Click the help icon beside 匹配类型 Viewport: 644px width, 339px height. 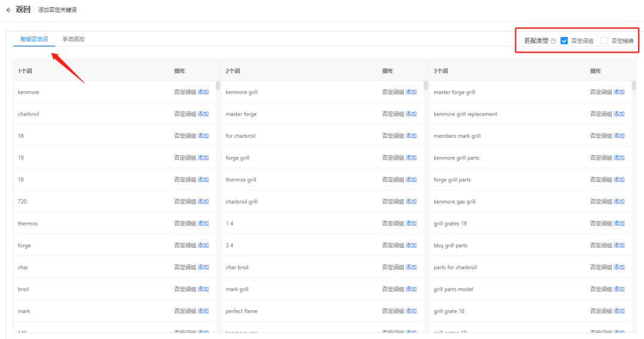coord(553,41)
